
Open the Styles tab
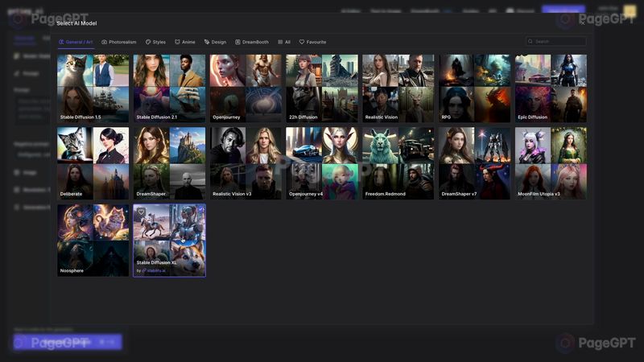(x=155, y=42)
